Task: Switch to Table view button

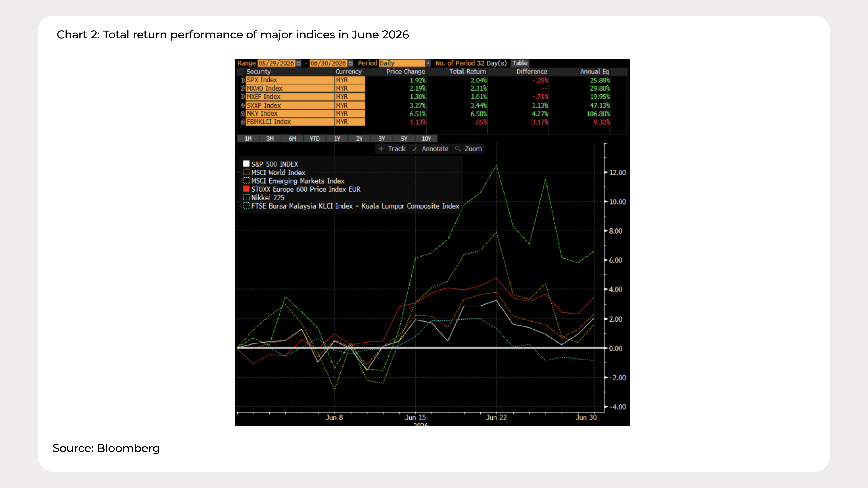Action: point(520,63)
